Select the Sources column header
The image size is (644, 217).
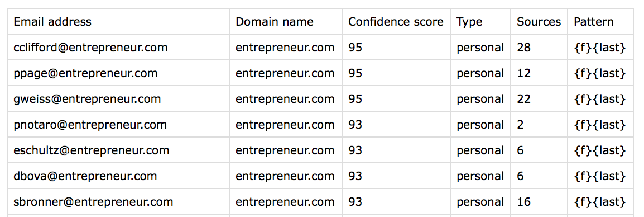(x=539, y=21)
